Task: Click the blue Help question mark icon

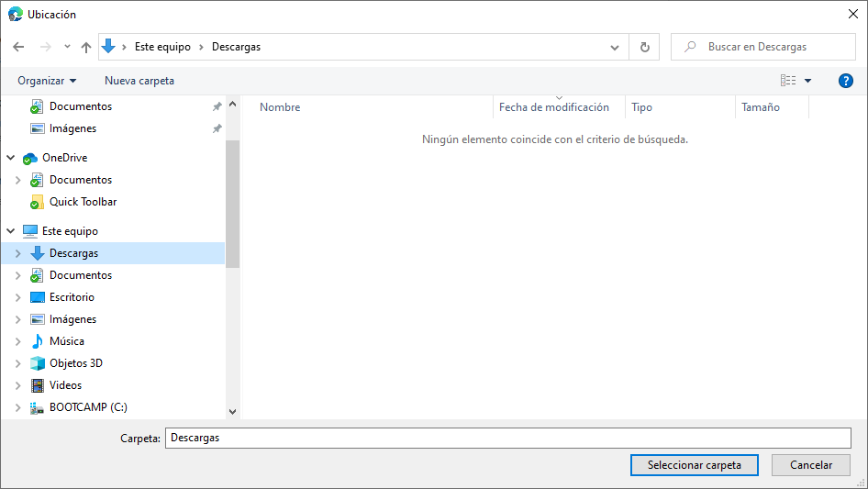Action: [846, 81]
